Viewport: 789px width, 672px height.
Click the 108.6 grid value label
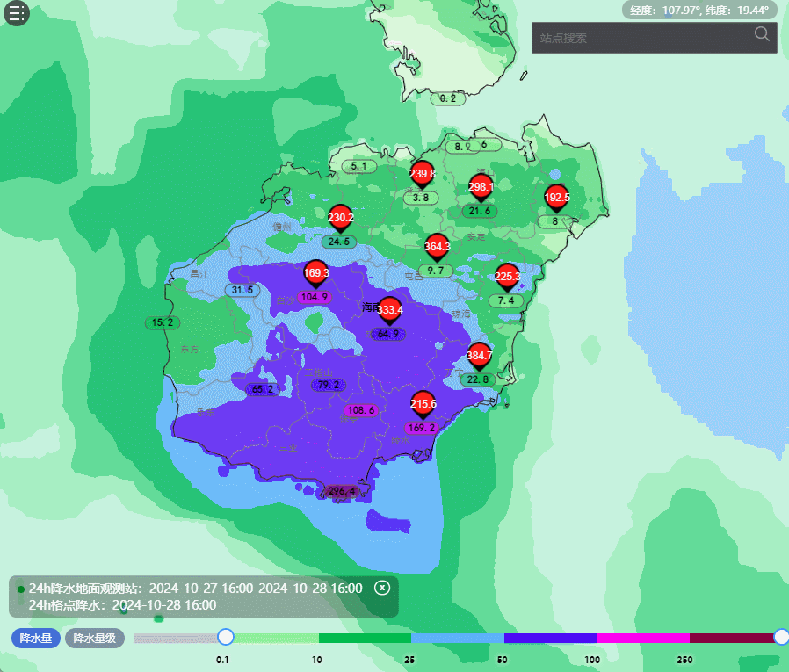[361, 410]
